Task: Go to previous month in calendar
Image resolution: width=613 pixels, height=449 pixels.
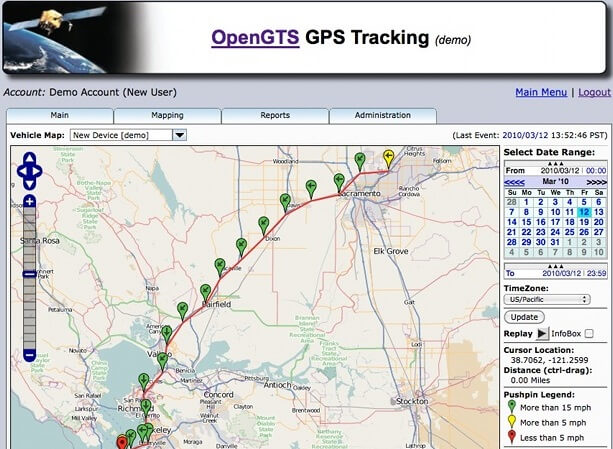Action: pyautogui.click(x=513, y=183)
